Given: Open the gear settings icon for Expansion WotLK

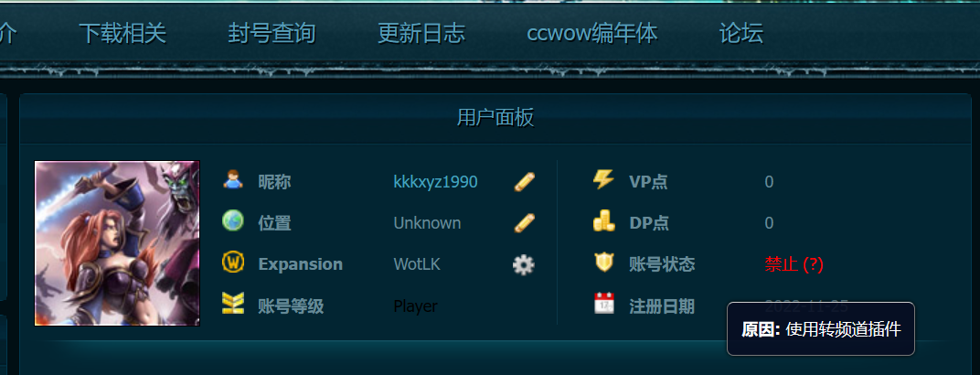Looking at the screenshot, I should click(x=524, y=265).
